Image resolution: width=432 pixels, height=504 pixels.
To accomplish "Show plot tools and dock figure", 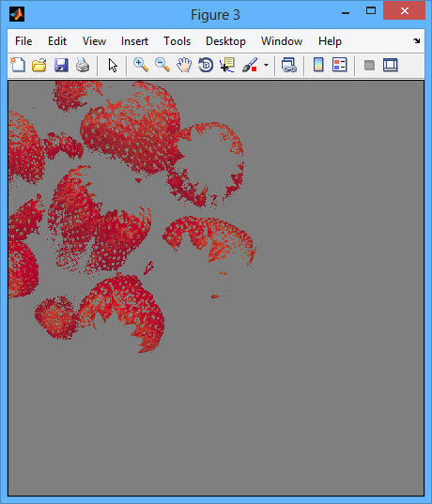I will click(391, 65).
